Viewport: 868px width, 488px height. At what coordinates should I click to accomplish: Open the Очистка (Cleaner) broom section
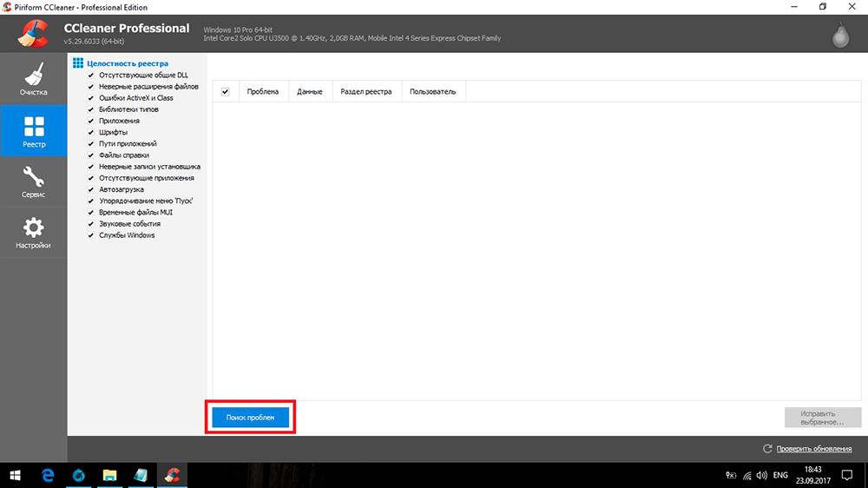tap(33, 79)
